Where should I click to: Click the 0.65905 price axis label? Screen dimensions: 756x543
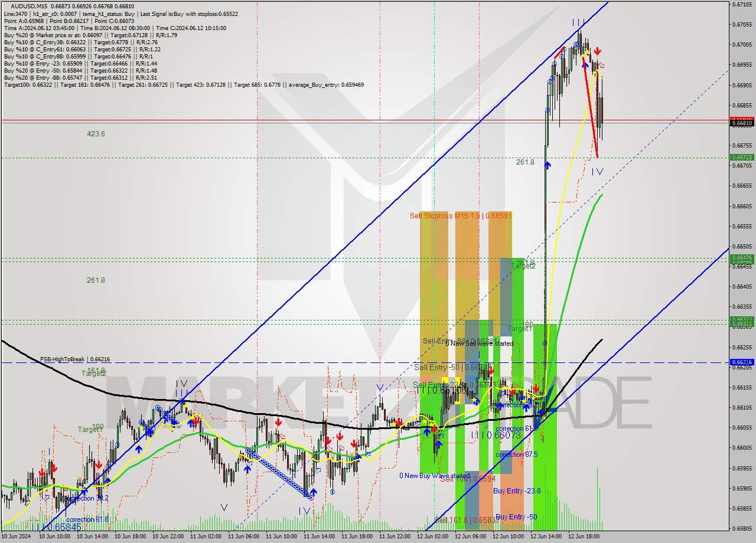[743, 488]
